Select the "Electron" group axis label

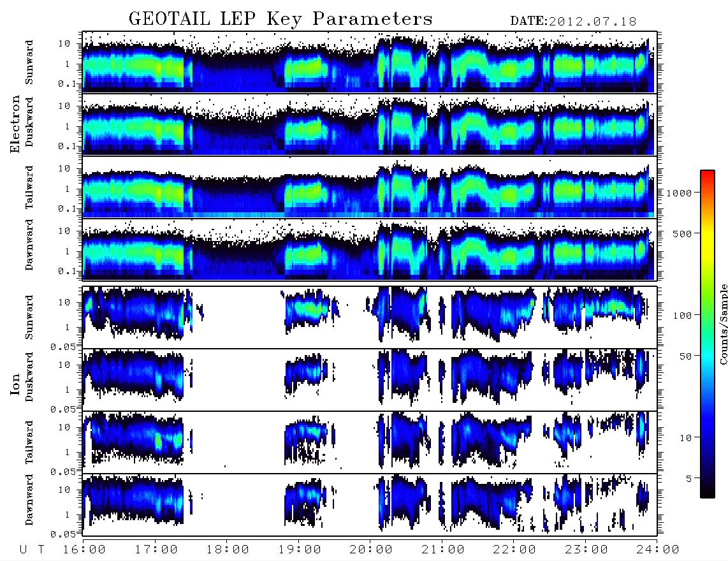pos(15,124)
